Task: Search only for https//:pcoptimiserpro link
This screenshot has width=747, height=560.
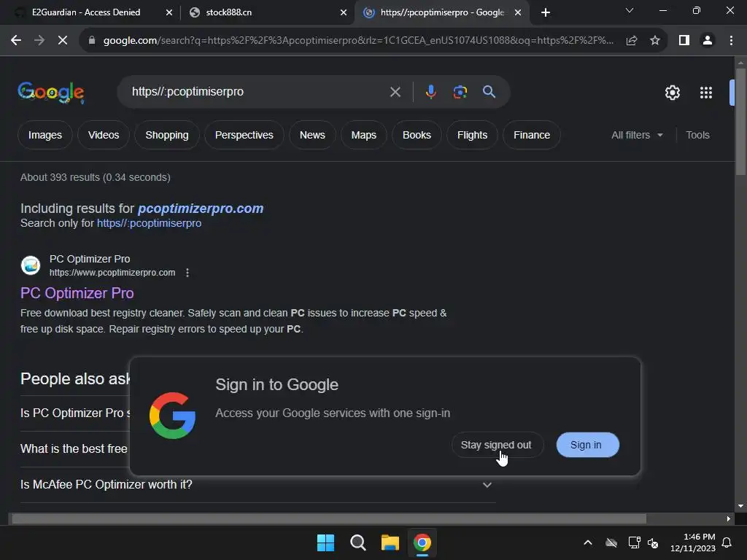Action: [149, 223]
